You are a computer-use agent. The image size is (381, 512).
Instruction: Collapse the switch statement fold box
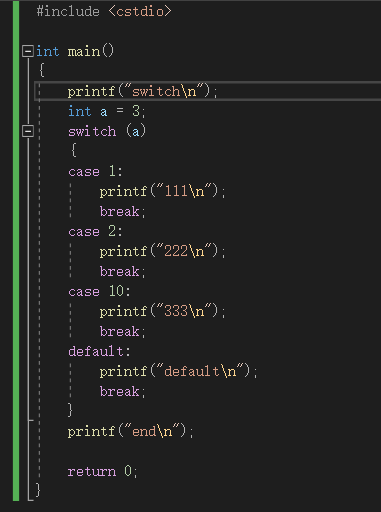(x=28, y=131)
